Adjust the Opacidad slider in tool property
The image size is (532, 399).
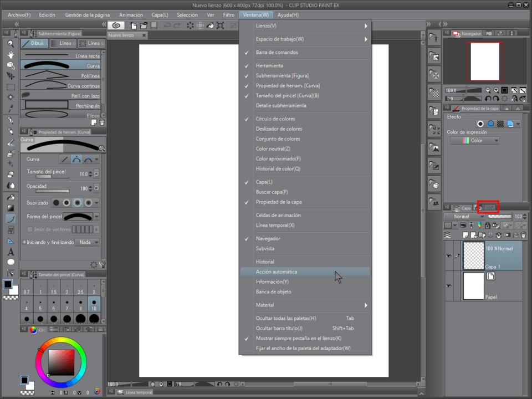(x=53, y=191)
